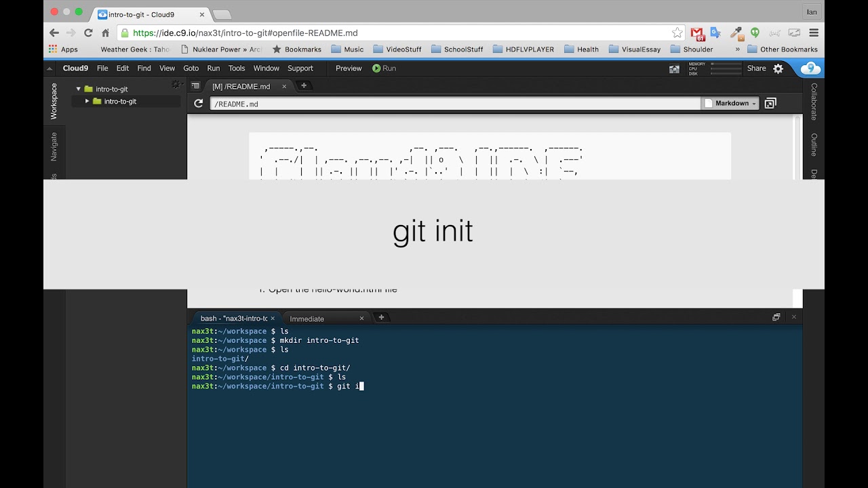Open the Collaborate side panel
Image resolution: width=868 pixels, height=488 pixels.
click(x=814, y=102)
